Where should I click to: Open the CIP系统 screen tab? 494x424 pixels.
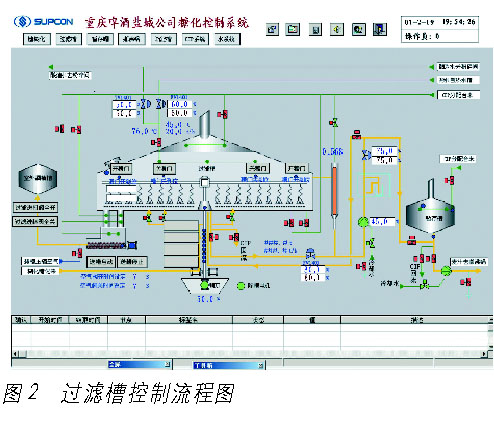click(196, 39)
